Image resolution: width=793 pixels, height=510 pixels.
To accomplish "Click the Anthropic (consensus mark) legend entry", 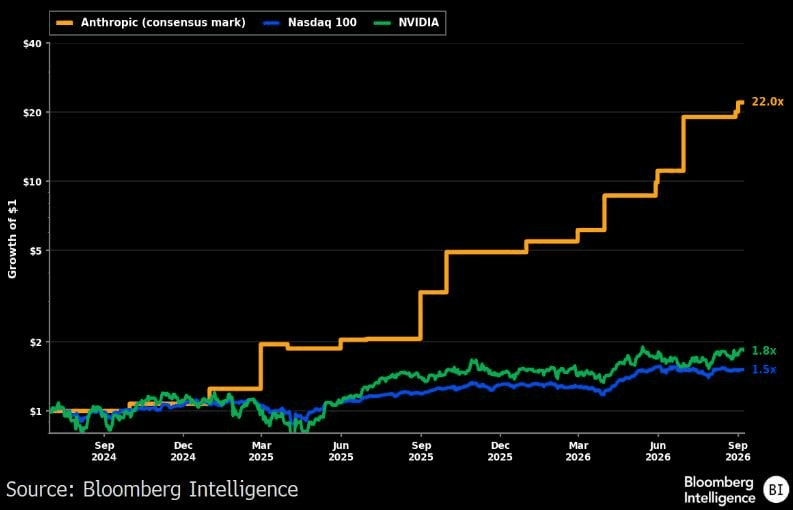I will pos(150,23).
